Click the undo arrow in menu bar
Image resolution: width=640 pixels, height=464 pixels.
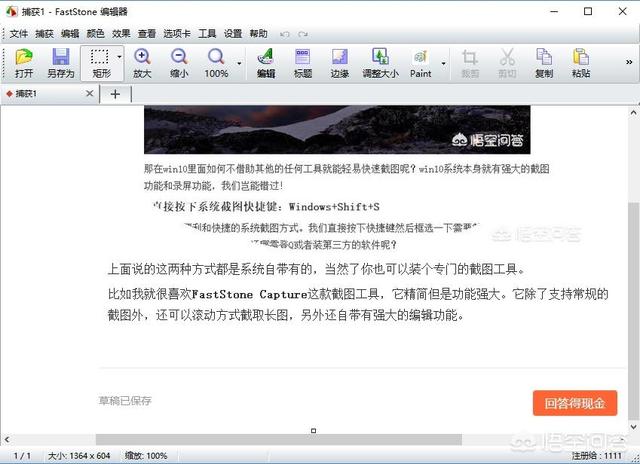click(284, 34)
